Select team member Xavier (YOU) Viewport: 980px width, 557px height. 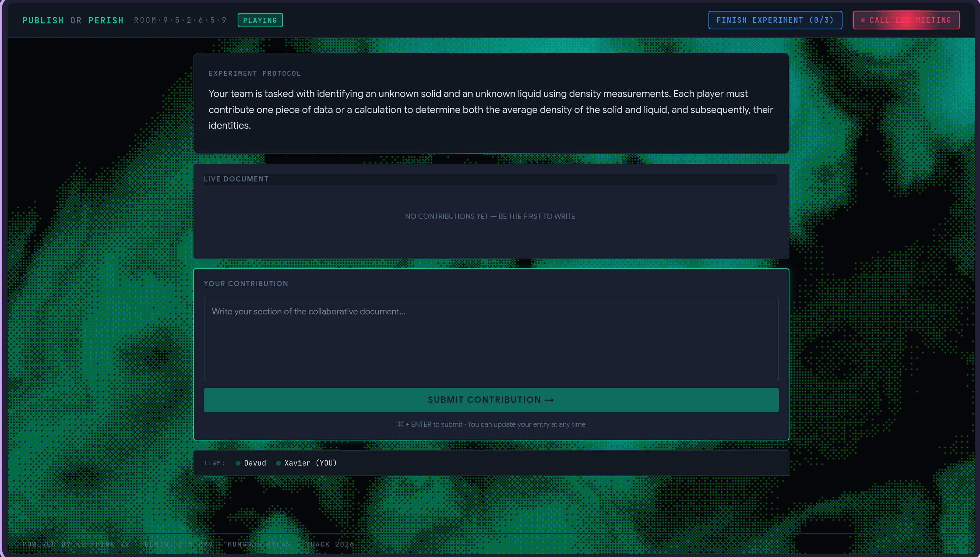(310, 463)
